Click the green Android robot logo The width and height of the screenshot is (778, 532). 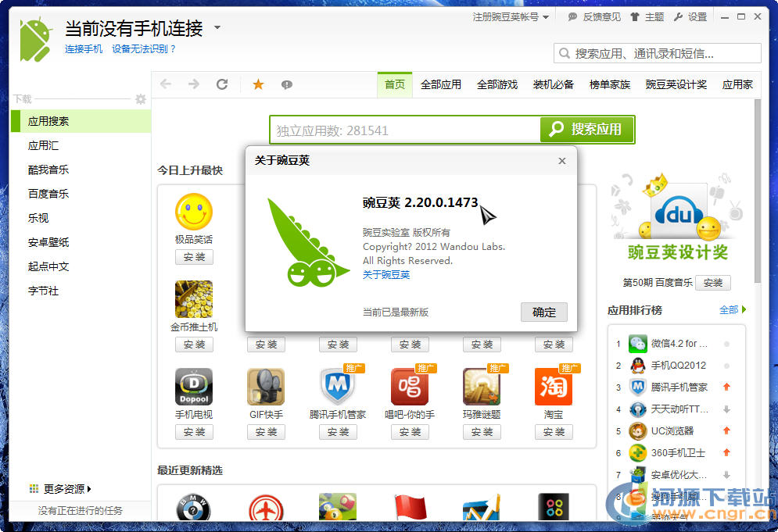click(x=36, y=39)
